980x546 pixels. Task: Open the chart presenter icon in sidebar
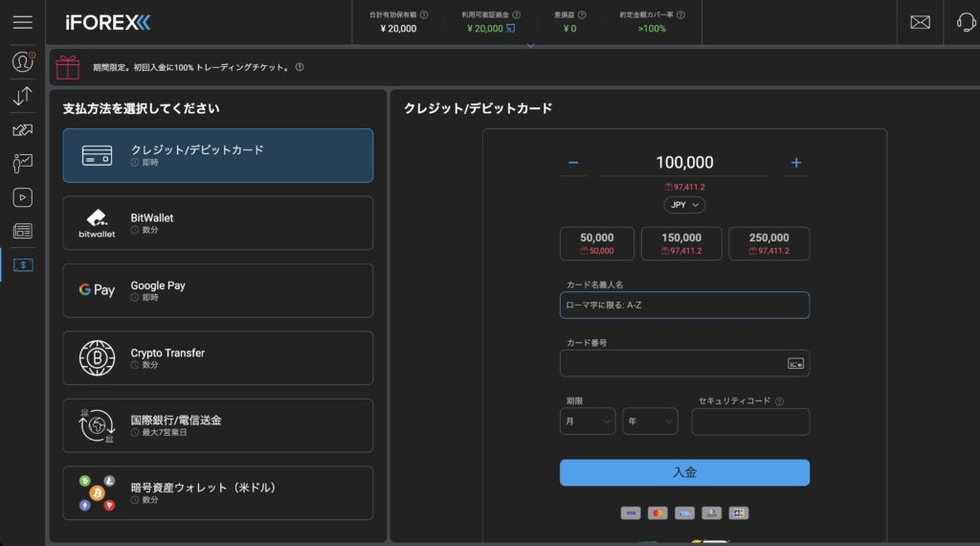tap(23, 163)
